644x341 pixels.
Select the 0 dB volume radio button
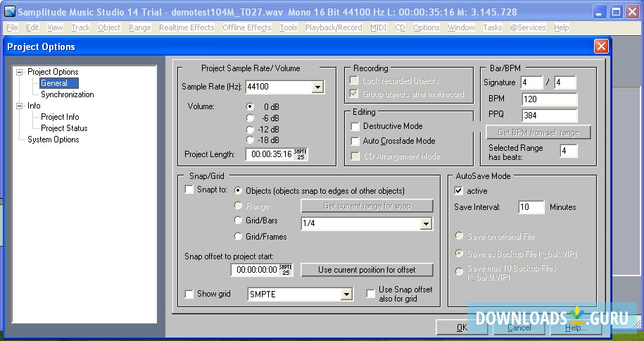(250, 106)
